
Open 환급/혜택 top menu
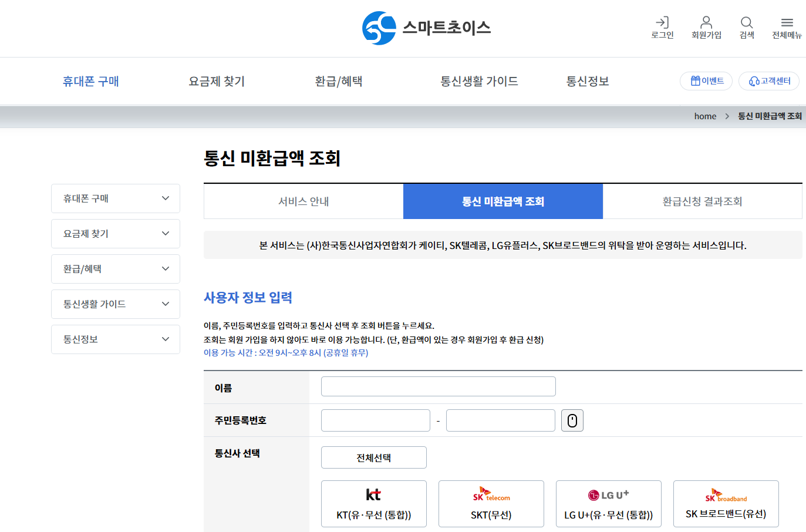point(339,81)
